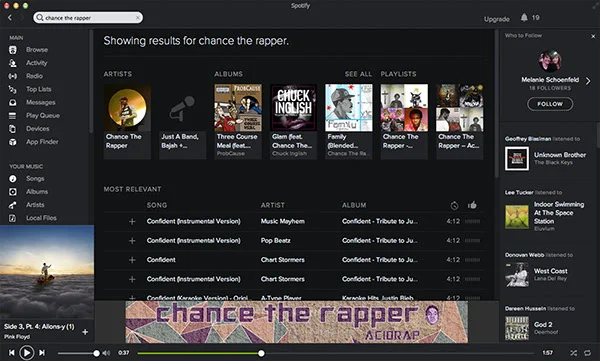The image size is (600, 361).
Task: Click the main results scrollbar
Action: click(x=497, y=103)
